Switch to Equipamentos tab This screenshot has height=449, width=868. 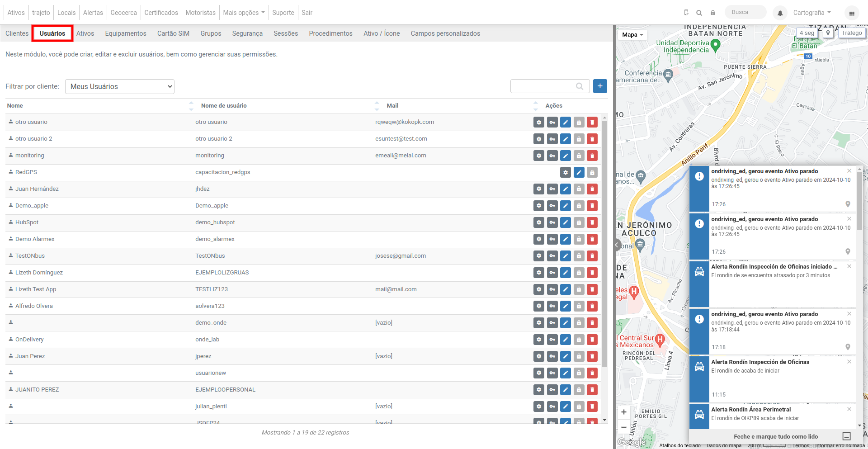click(126, 33)
